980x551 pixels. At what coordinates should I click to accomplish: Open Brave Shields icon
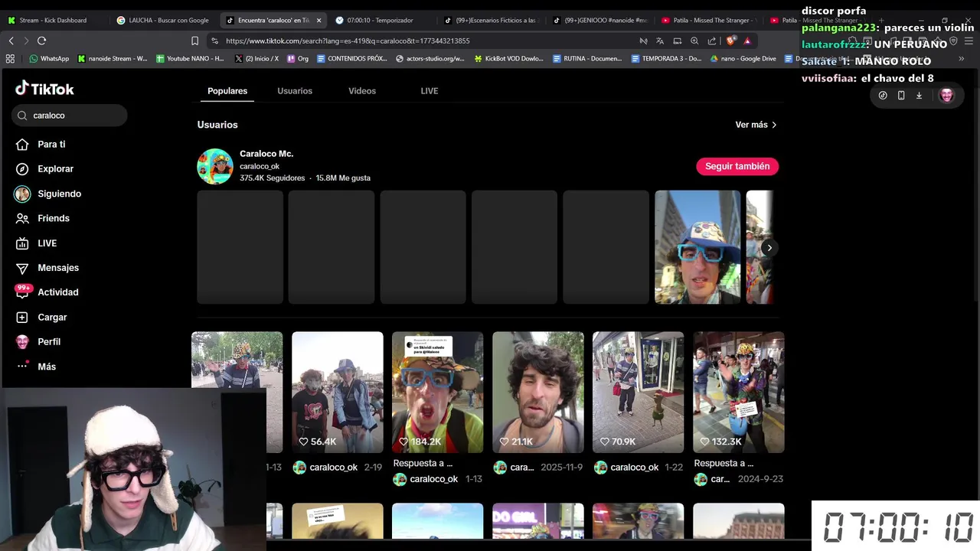click(x=731, y=41)
